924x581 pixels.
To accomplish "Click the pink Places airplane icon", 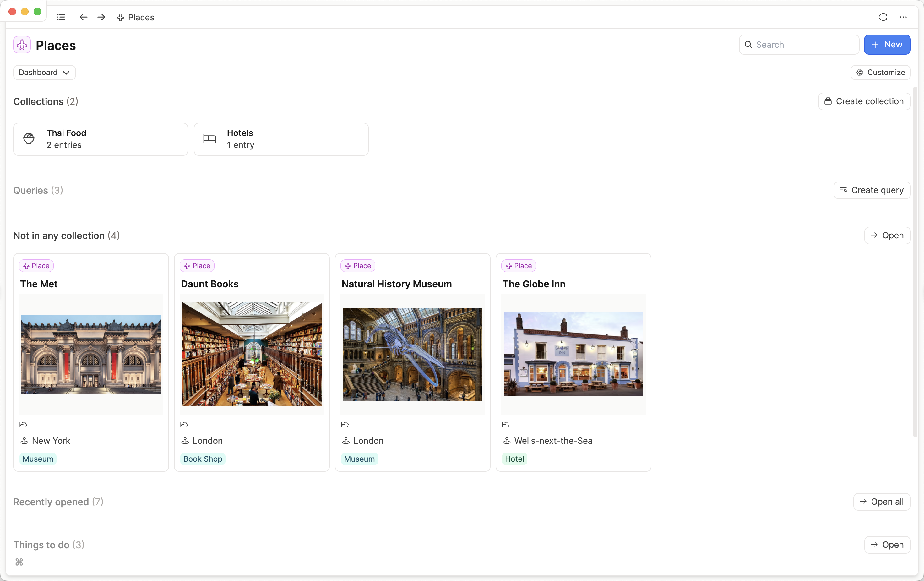I will tap(22, 45).
